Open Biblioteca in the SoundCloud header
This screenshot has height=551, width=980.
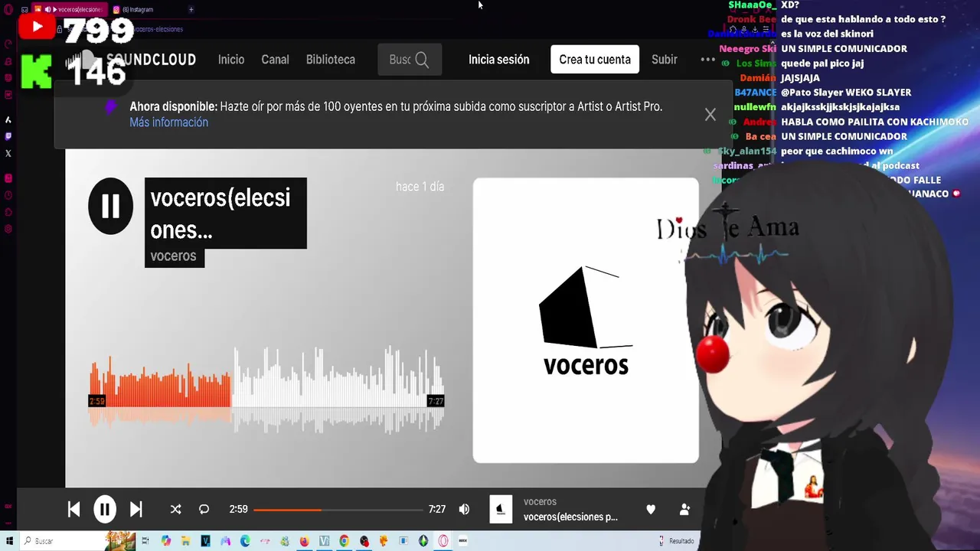point(331,60)
